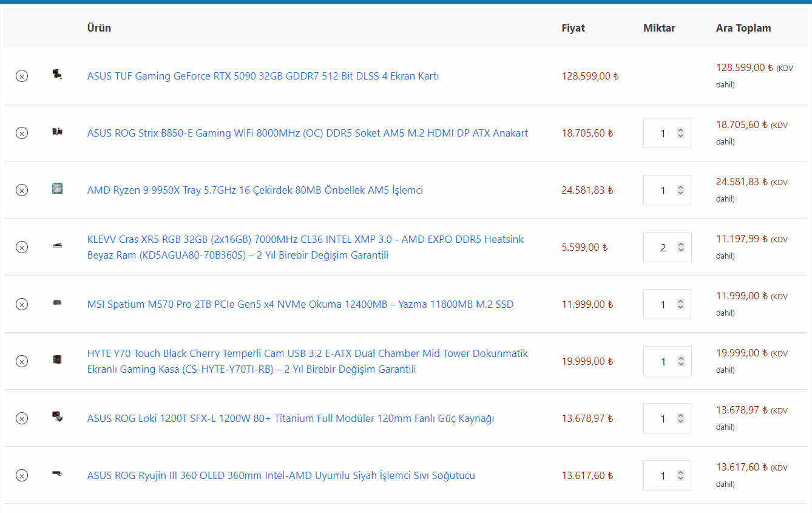Screen dimensions: 812x513
Task: Click RTX 5090 unit price in Fiyat column
Action: coord(590,76)
